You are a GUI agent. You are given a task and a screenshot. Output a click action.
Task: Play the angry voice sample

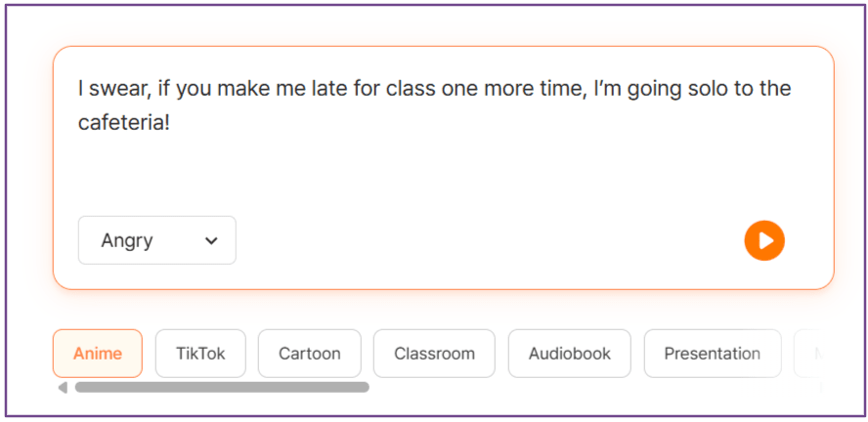pyautogui.click(x=764, y=240)
